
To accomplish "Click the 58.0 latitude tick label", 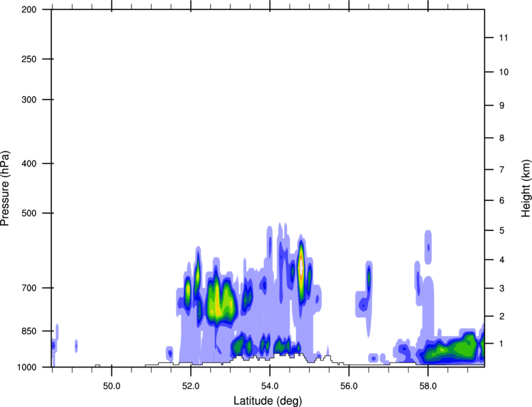I will click(x=428, y=386).
